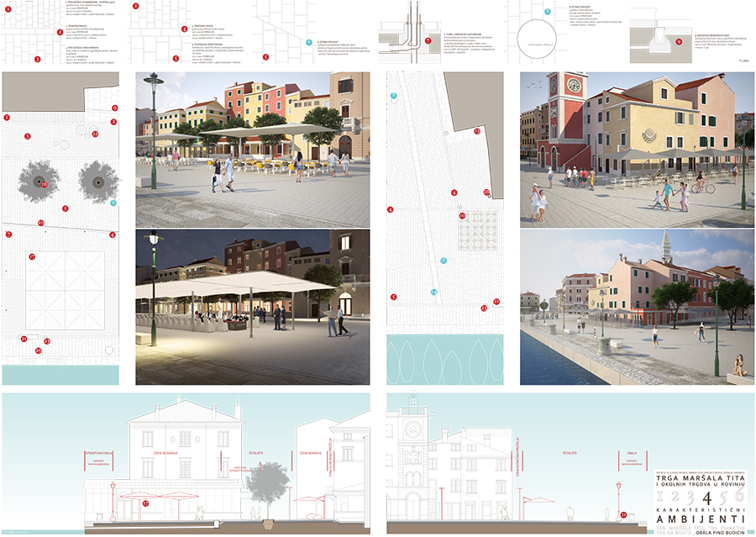Open the daytime render with white canopies
Screen dimensions: 756x537
pyautogui.click(x=253, y=150)
